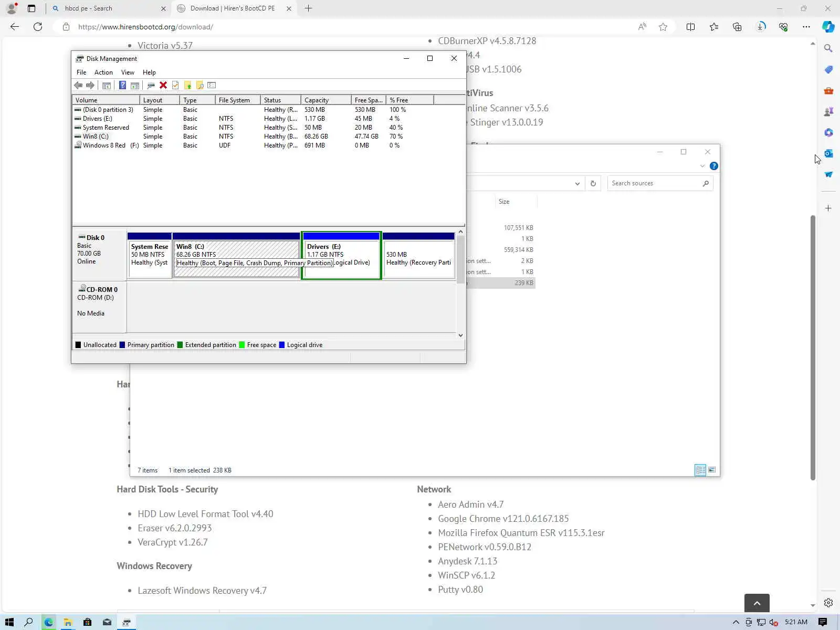Click the Edge address bar URL

pos(145,27)
